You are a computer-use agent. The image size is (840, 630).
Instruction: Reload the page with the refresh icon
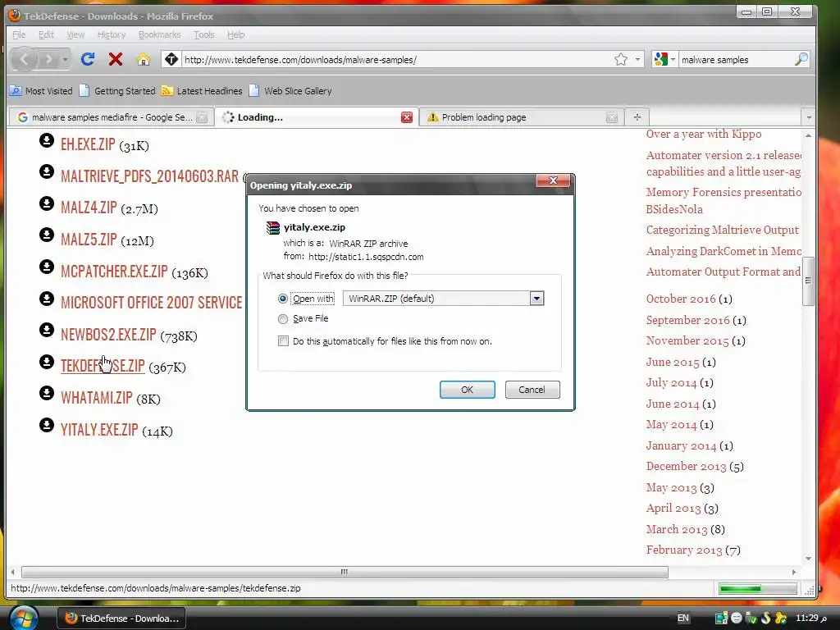88,59
